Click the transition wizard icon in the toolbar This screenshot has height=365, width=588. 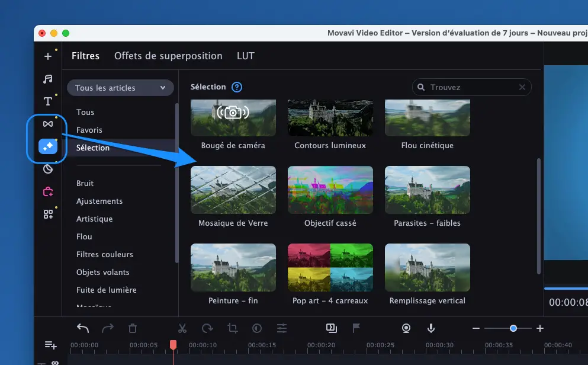pos(332,328)
